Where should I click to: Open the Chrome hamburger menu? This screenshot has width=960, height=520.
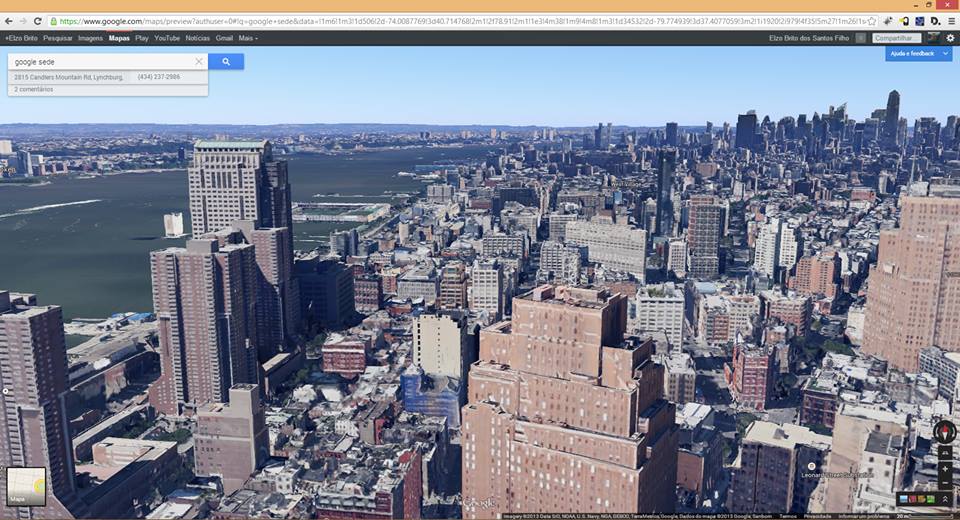click(x=950, y=21)
